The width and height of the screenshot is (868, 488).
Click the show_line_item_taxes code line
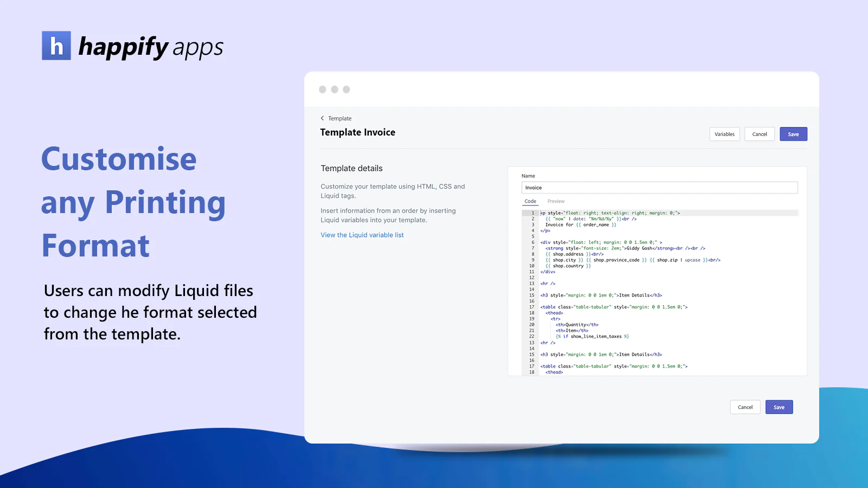coord(592,337)
